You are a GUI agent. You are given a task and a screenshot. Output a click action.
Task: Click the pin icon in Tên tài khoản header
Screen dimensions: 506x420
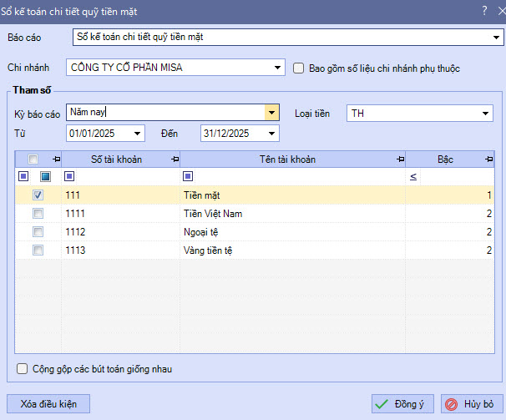coord(400,159)
